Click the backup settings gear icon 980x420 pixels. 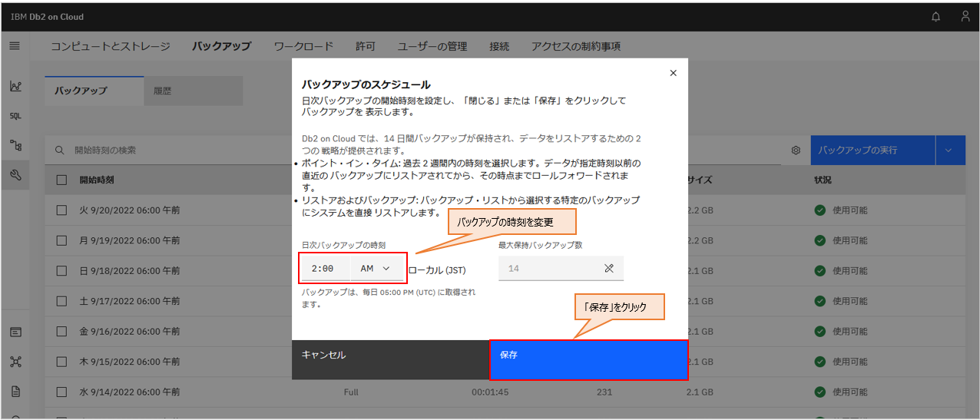tap(796, 150)
